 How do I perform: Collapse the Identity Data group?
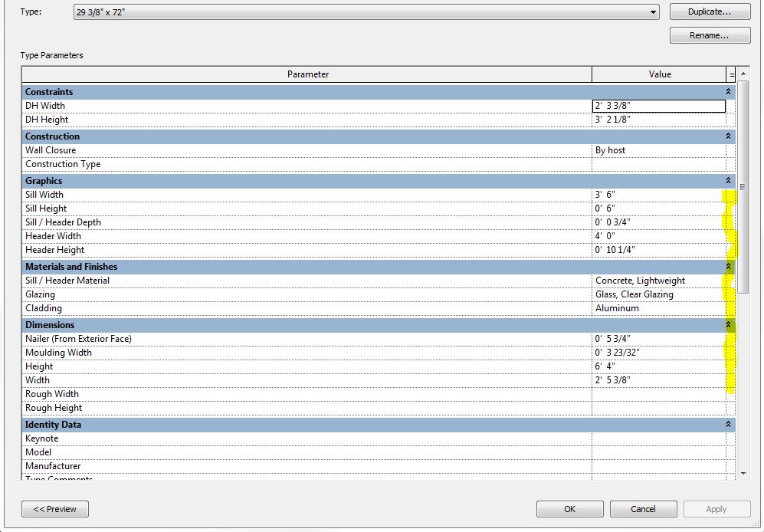click(x=728, y=424)
